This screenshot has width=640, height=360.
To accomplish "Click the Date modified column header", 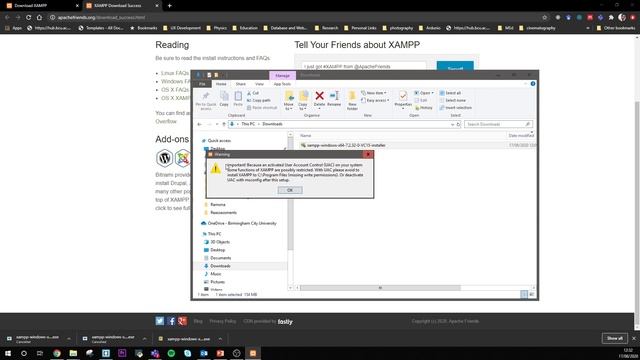I will coord(521,136).
